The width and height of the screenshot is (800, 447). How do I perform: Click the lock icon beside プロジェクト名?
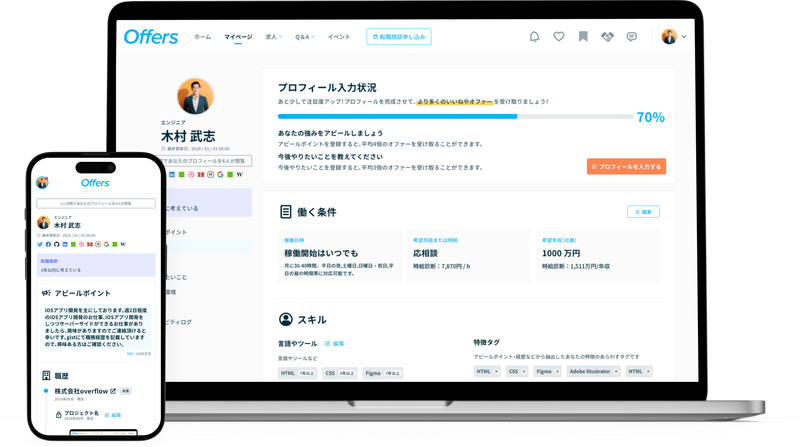tap(58, 415)
